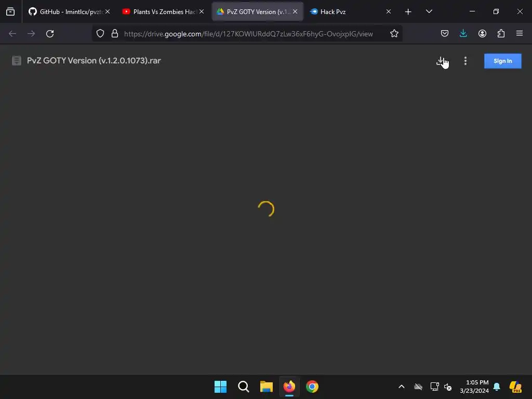532x399 pixels.
Task: Click the OneDrive cloud tray icon
Action: pyautogui.click(x=418, y=387)
